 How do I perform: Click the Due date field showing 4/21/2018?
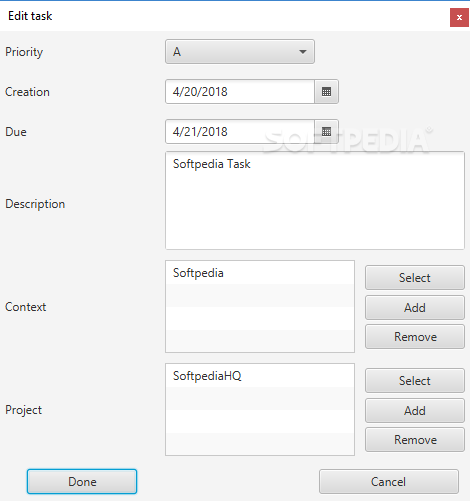click(240, 132)
